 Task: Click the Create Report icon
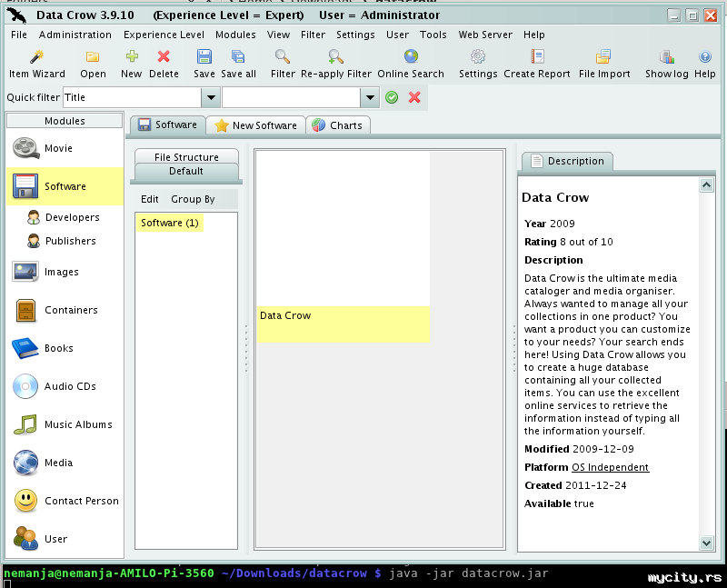click(x=537, y=64)
